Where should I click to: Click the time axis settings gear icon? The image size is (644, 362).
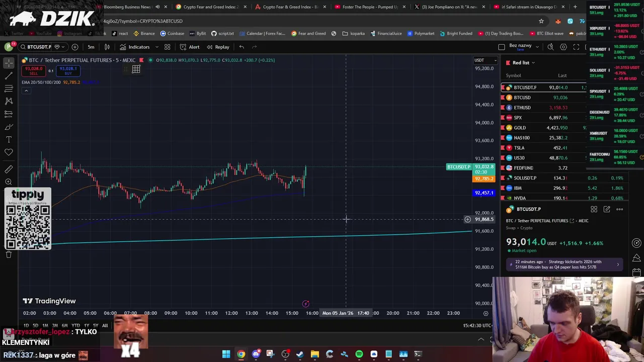point(486,313)
